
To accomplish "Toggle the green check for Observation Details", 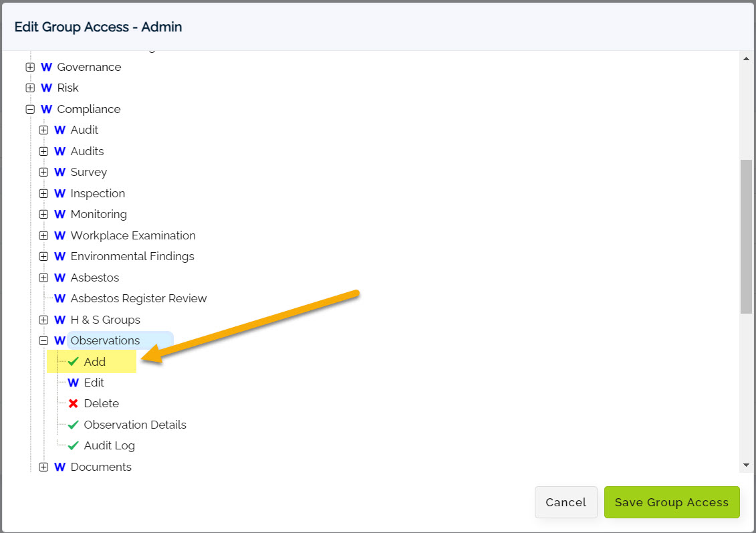I will tap(74, 425).
